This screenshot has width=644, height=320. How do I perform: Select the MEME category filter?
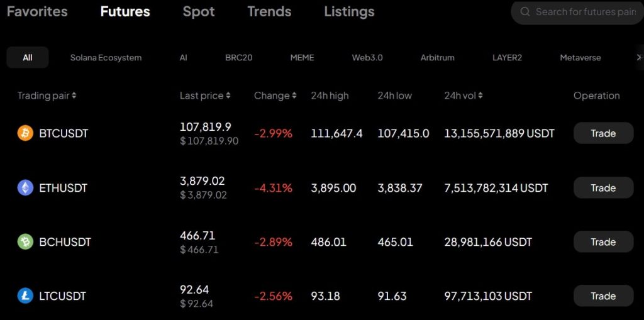coord(302,58)
